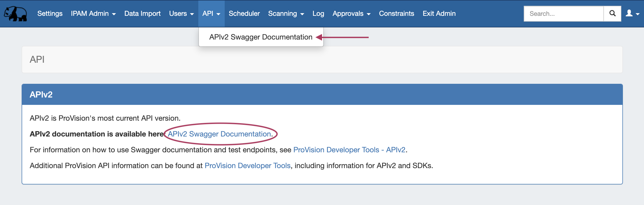Collapse the API dropdown menu

coord(211,14)
